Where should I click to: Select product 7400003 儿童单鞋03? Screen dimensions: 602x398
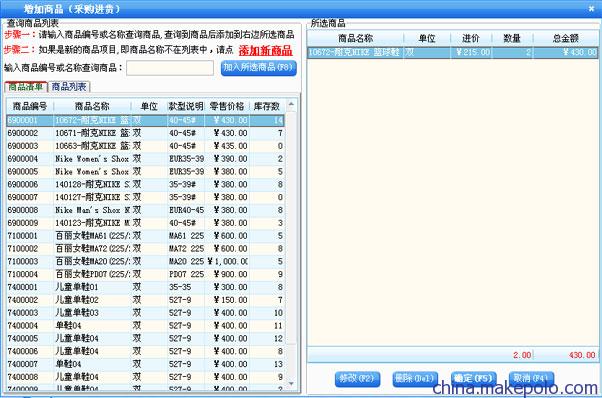point(146,313)
